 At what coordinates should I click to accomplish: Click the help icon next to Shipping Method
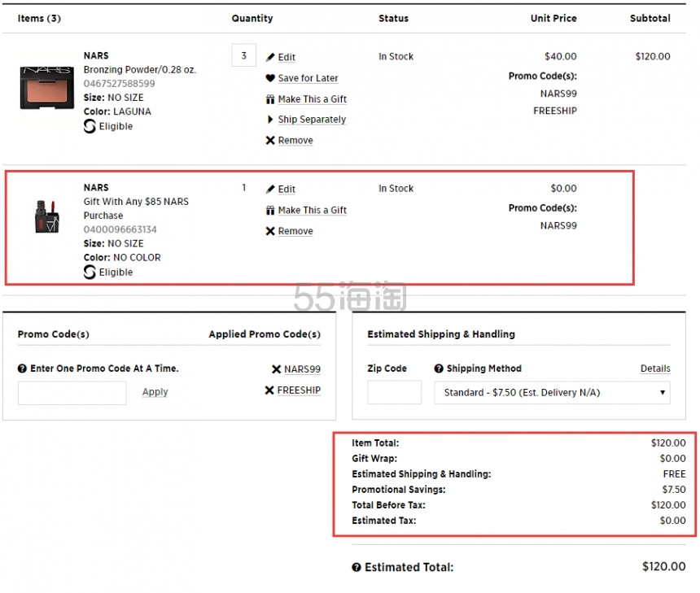click(x=439, y=368)
